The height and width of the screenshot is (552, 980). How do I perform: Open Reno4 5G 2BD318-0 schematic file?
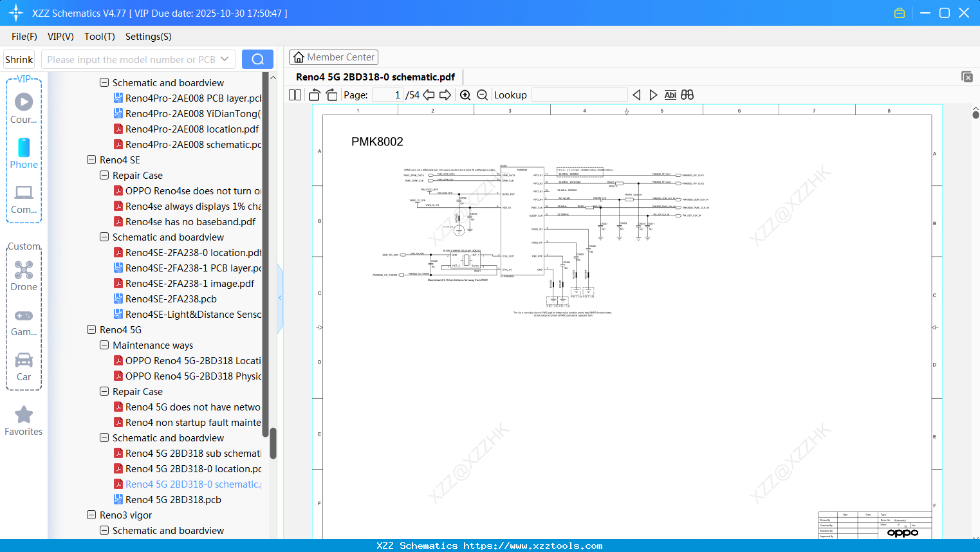(x=187, y=484)
